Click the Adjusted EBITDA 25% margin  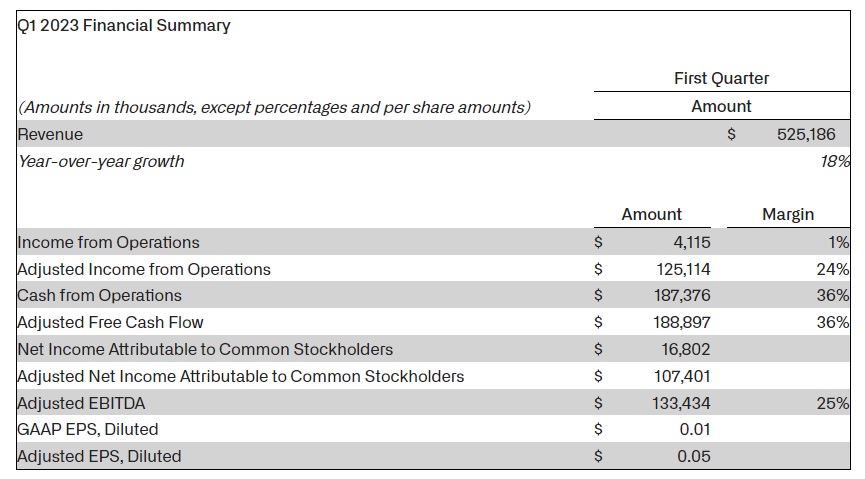click(833, 403)
